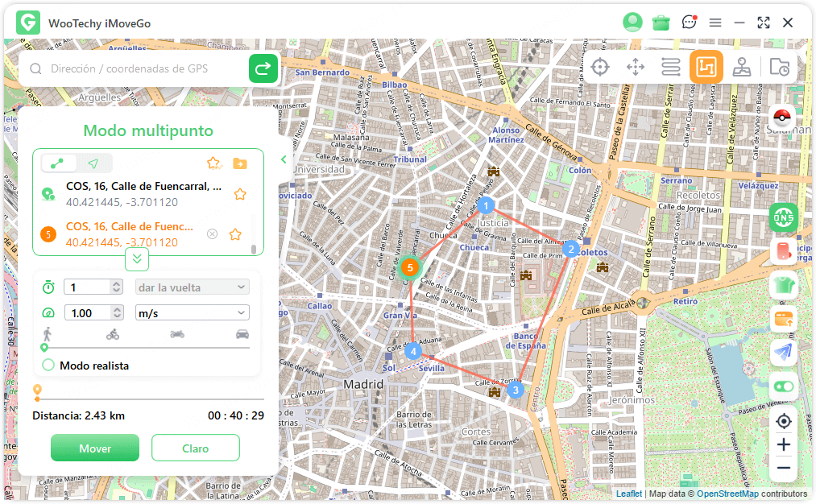Open the hamburger menu at top right
The width and height of the screenshot is (816, 504).
(x=715, y=23)
